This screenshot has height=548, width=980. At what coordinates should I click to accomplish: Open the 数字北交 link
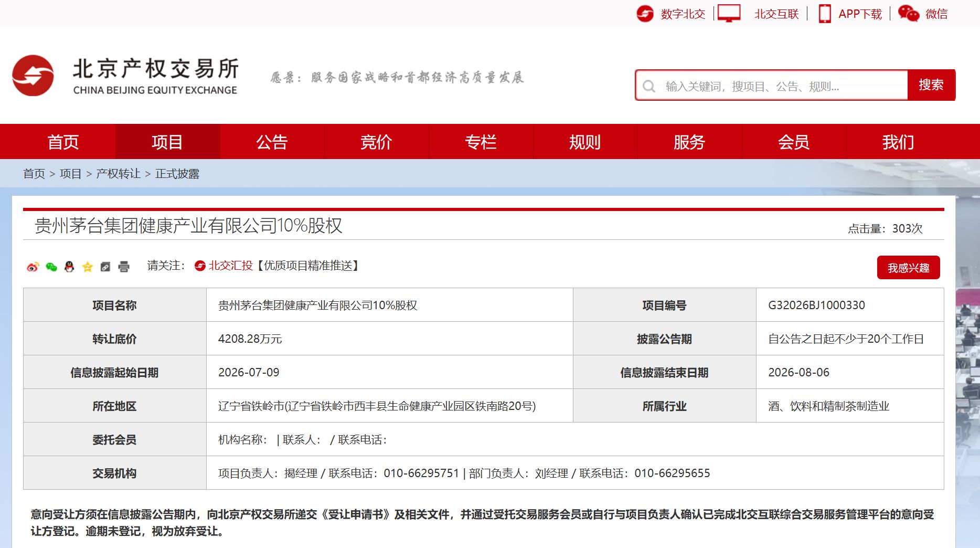pyautogui.click(x=683, y=14)
